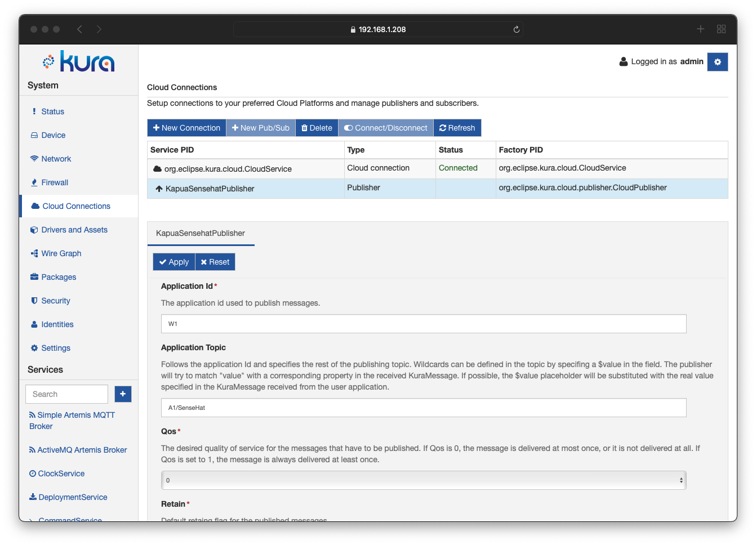Screen dimensions: 756x545
Task: Open system Settings page
Action: [55, 348]
